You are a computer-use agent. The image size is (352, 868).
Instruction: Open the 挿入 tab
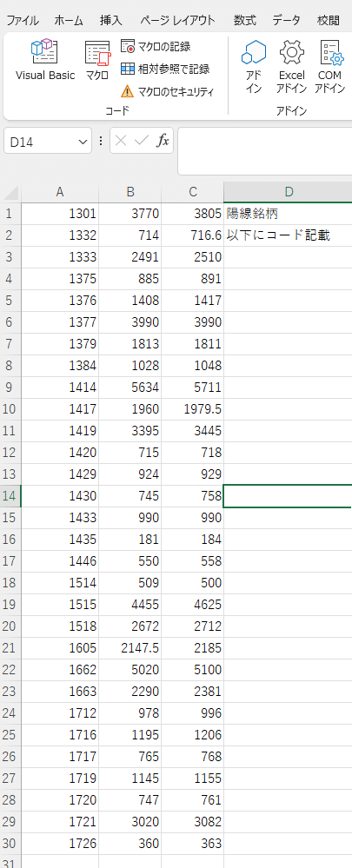pyautogui.click(x=110, y=21)
